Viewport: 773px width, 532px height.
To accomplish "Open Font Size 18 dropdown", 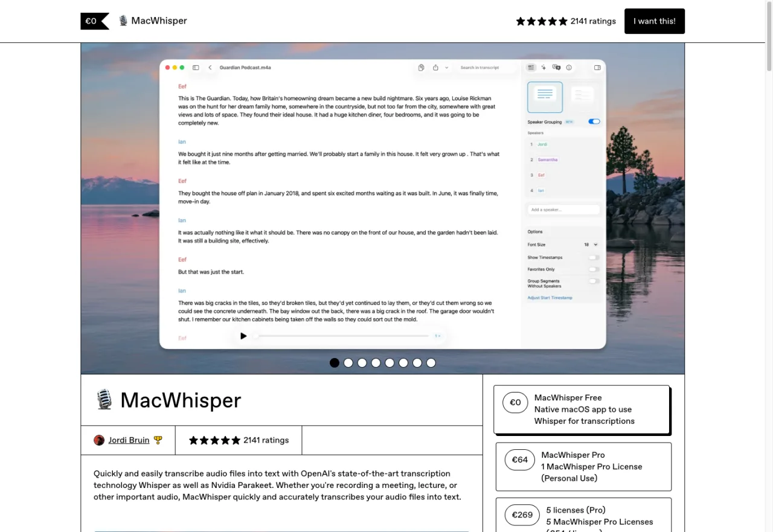I will [x=591, y=245].
